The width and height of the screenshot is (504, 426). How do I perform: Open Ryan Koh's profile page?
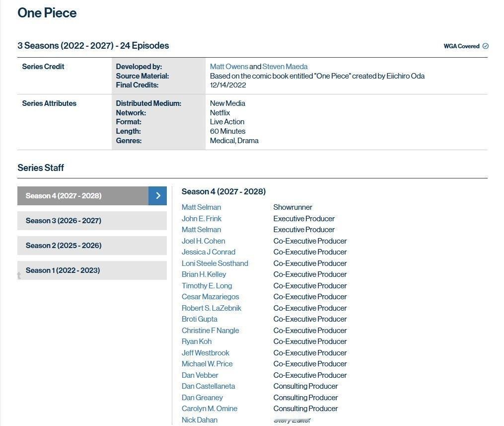coord(197,341)
